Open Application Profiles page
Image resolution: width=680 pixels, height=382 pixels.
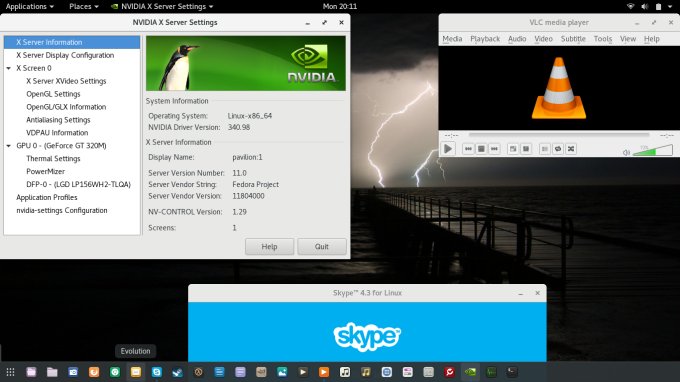click(47, 197)
